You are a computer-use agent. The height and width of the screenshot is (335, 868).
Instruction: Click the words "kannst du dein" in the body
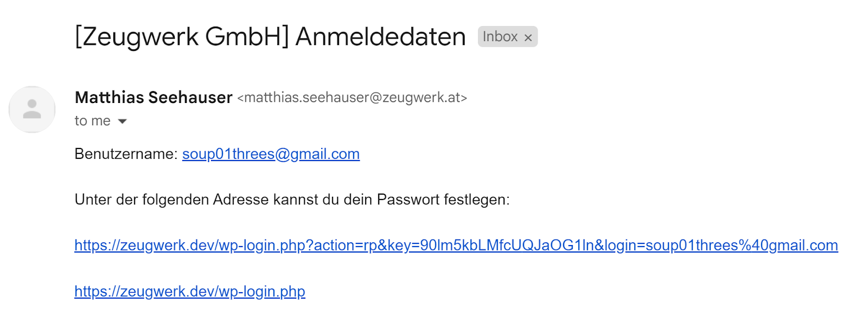(x=323, y=199)
